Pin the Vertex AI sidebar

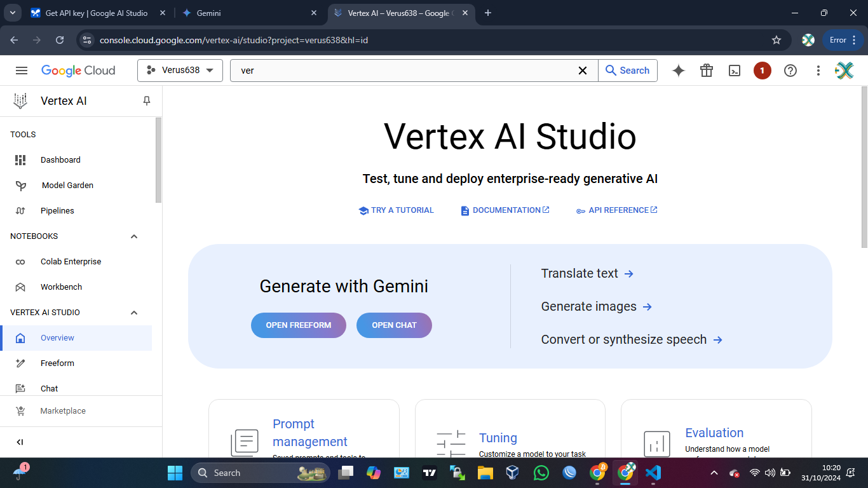click(147, 101)
